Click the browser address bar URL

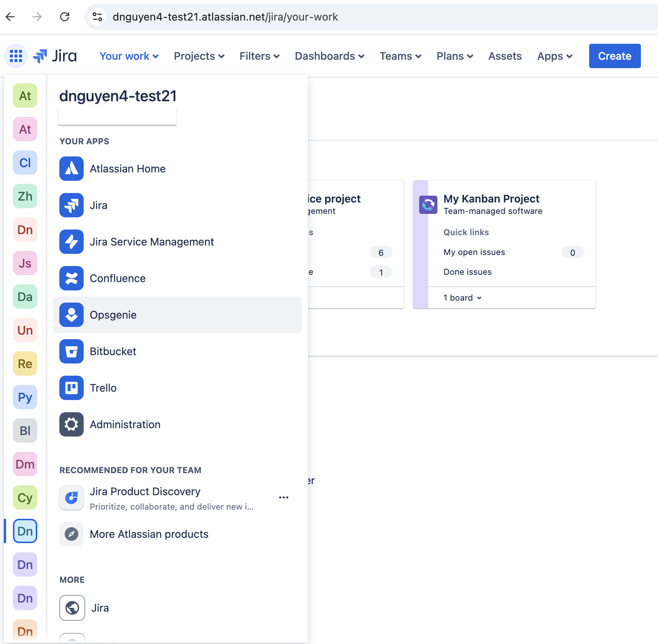[x=225, y=17]
